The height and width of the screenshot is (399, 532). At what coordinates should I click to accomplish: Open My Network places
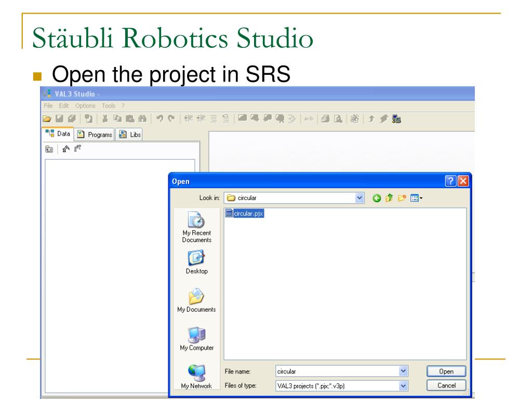point(196,377)
